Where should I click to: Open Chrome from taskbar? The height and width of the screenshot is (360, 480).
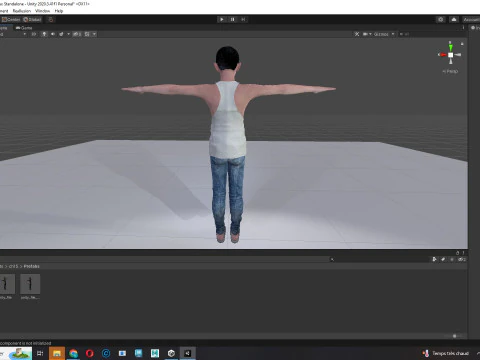pos(73,353)
